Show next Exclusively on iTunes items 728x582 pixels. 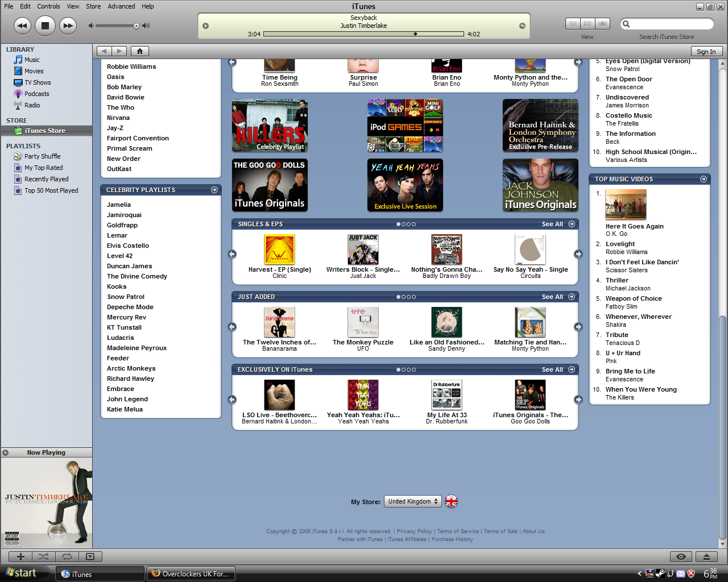578,400
